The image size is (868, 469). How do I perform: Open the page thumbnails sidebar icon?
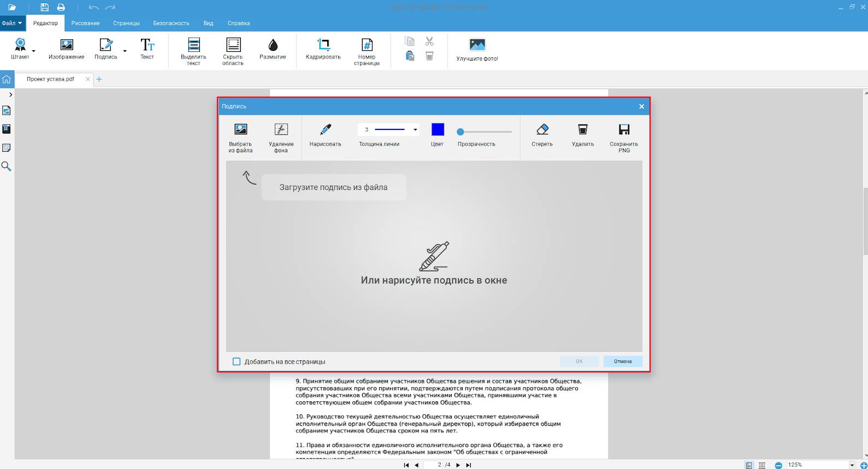[7, 111]
